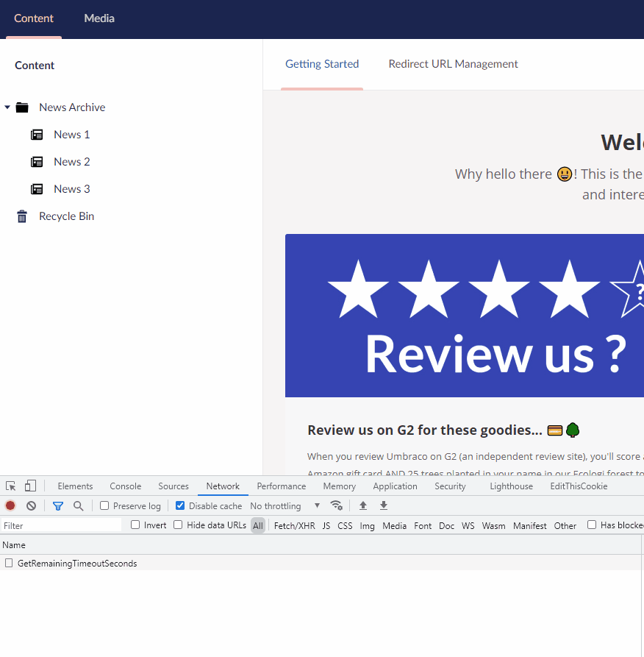Check the Hide data URLs option
Screen dimensions: 644x657
click(178, 525)
